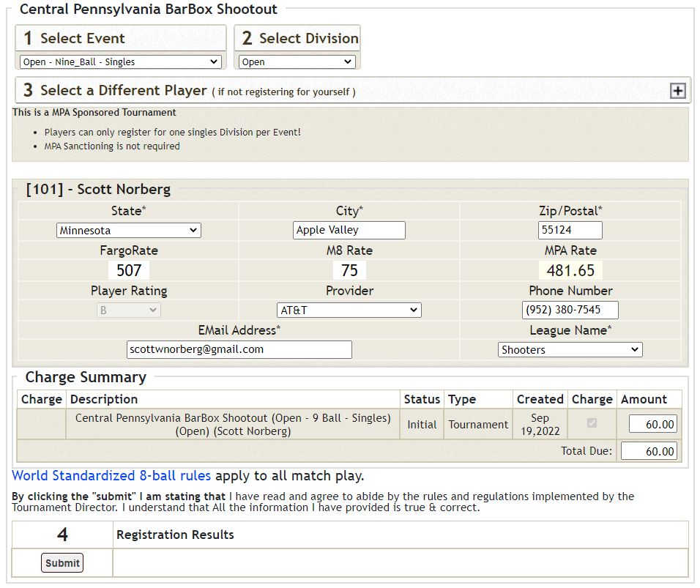Open the State dropdown showing Minnesota

[129, 231]
